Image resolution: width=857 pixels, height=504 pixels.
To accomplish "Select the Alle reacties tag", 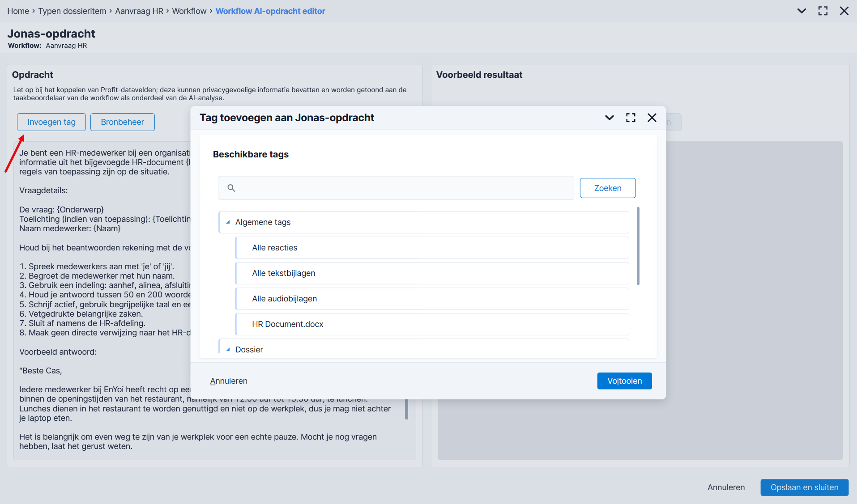I will coord(432,248).
